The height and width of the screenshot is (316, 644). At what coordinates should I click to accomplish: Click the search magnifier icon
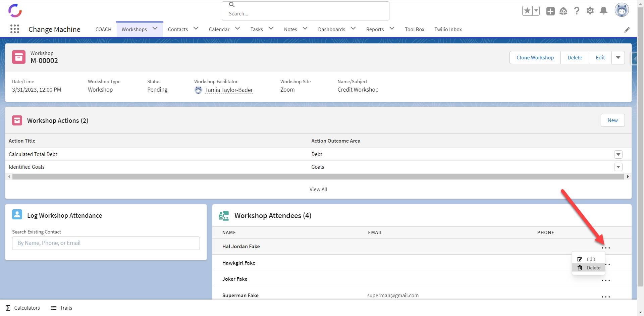[232, 5]
